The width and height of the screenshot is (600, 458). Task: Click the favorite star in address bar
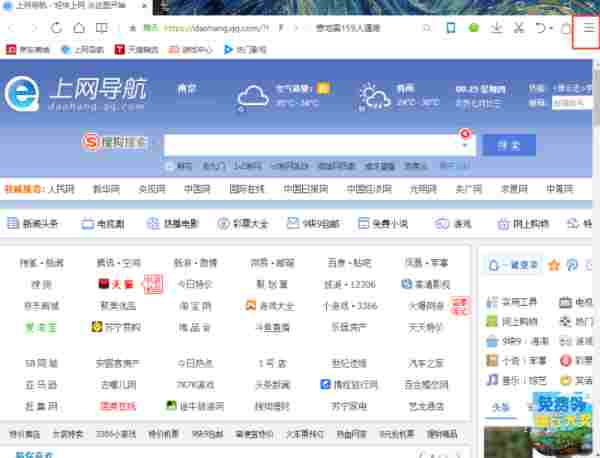(132, 28)
